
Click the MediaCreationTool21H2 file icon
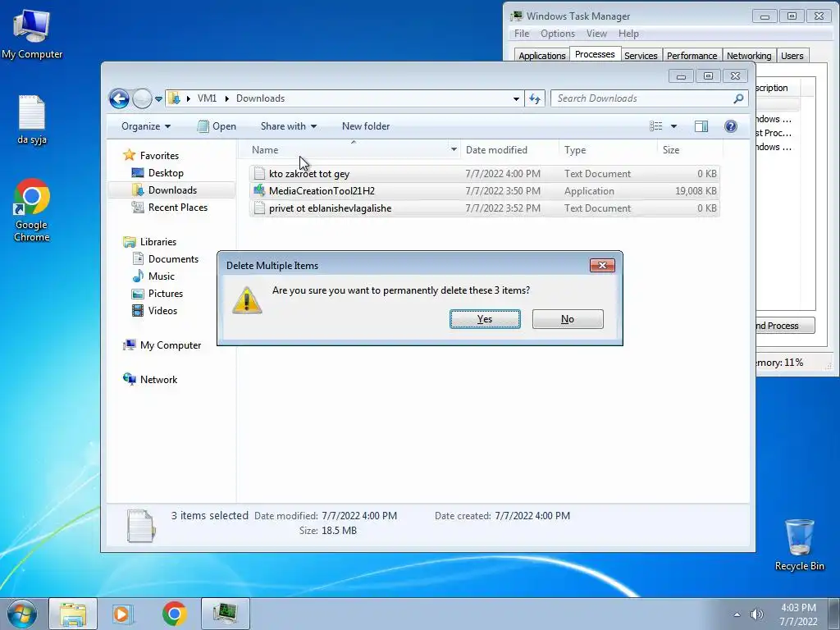(x=259, y=190)
